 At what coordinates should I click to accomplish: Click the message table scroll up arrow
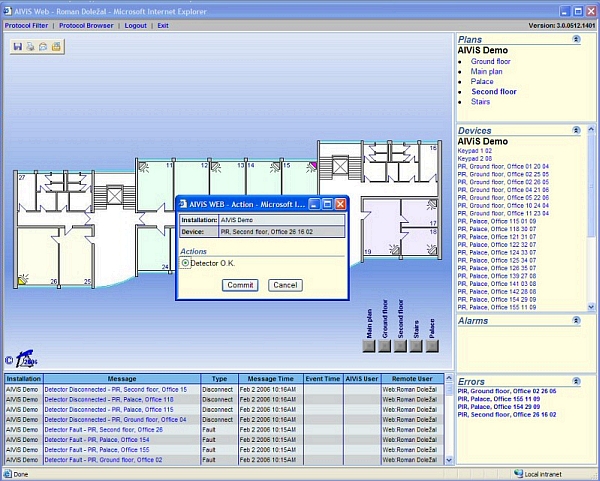coord(449,378)
